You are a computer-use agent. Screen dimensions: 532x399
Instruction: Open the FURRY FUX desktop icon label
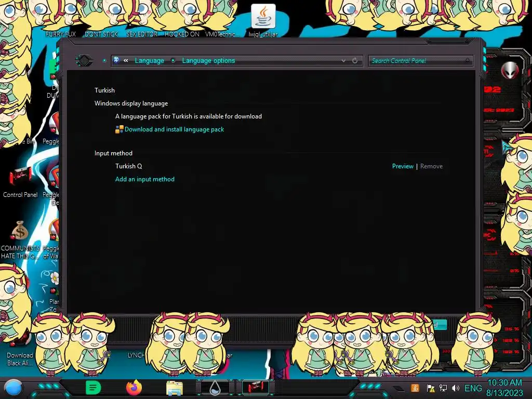(60, 34)
